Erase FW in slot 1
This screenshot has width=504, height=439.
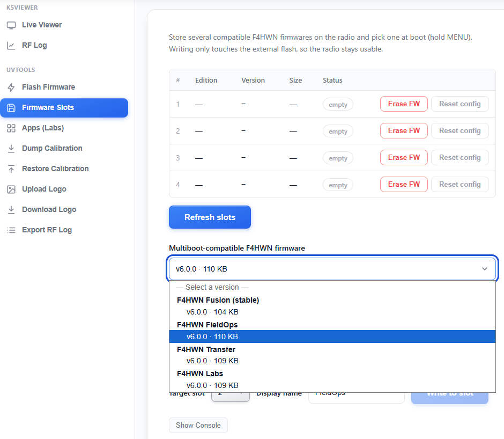404,104
